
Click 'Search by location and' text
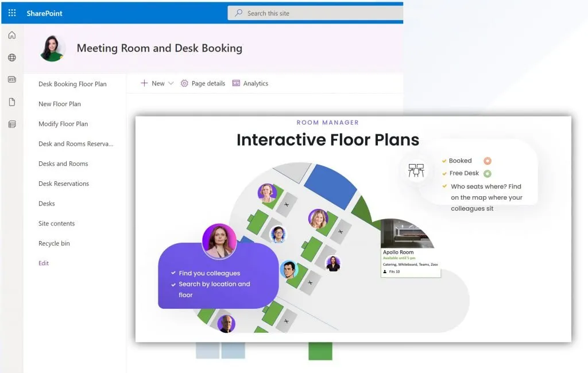pyautogui.click(x=214, y=284)
